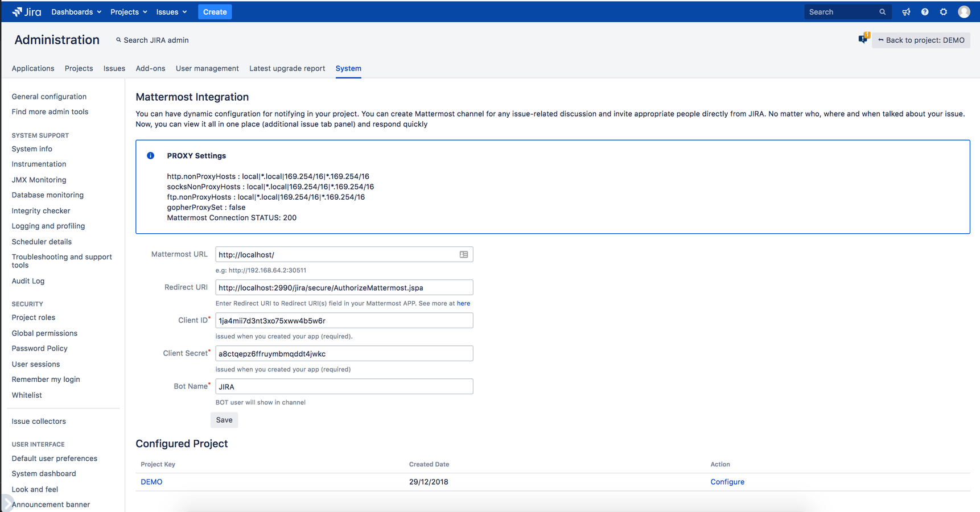Open the Applications tab
This screenshot has width=980, height=512.
click(33, 68)
